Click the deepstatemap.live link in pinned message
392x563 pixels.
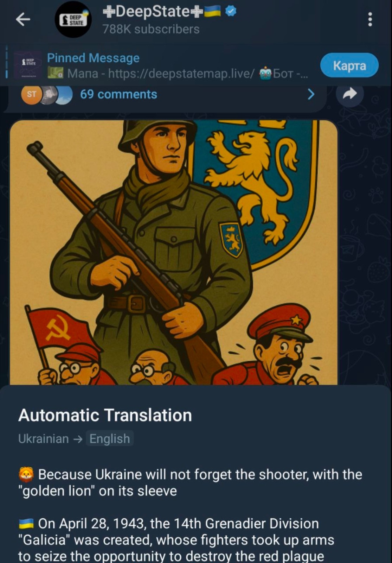click(181, 73)
